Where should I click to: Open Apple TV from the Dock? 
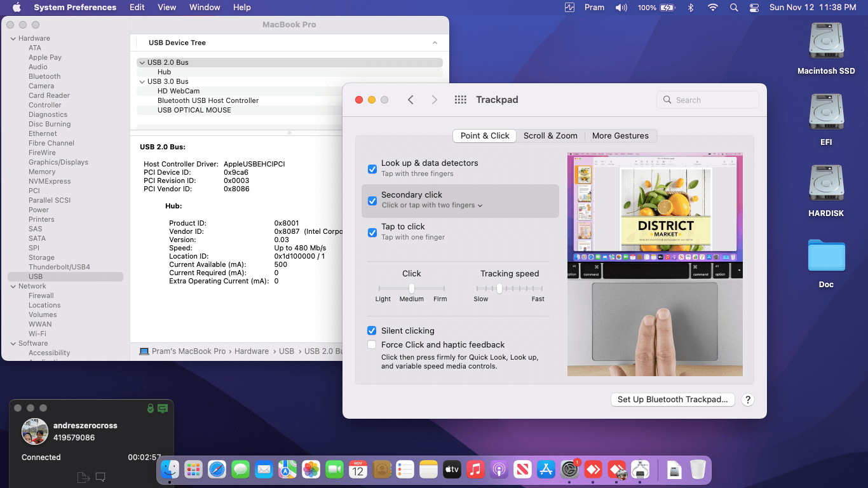[452, 470]
